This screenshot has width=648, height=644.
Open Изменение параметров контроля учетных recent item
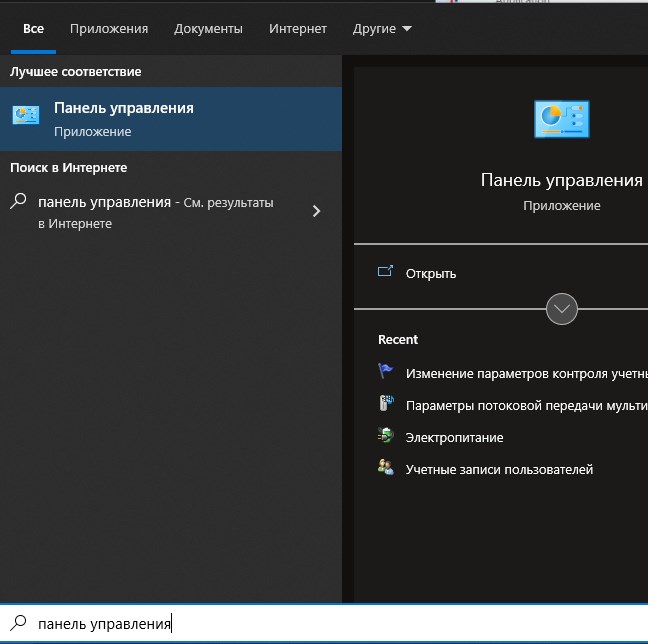click(x=526, y=374)
